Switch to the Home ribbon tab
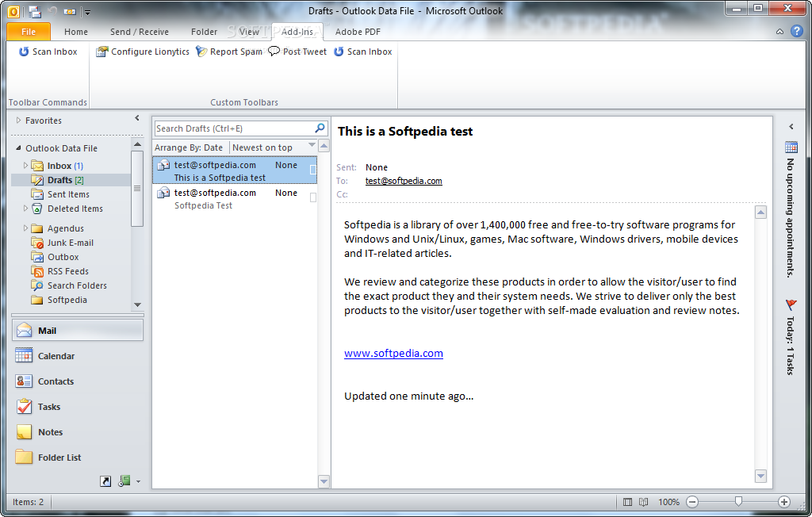 tap(75, 32)
